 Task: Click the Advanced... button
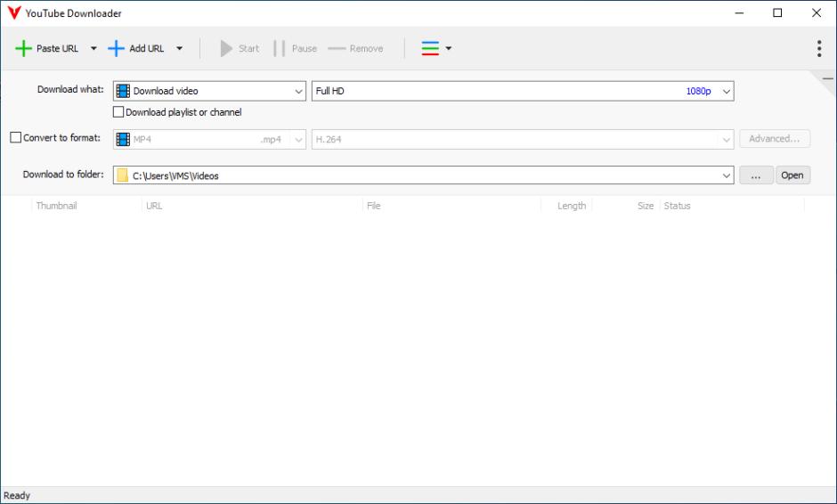coord(775,139)
